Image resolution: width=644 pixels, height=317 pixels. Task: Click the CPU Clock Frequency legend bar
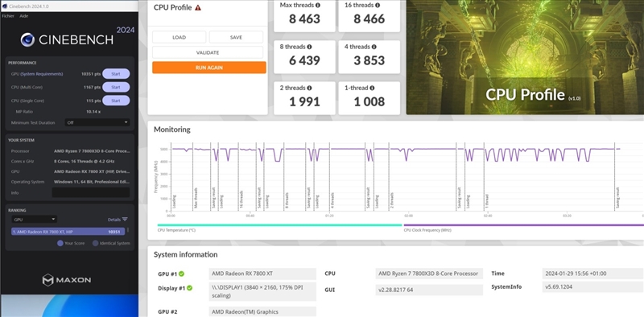point(524,225)
